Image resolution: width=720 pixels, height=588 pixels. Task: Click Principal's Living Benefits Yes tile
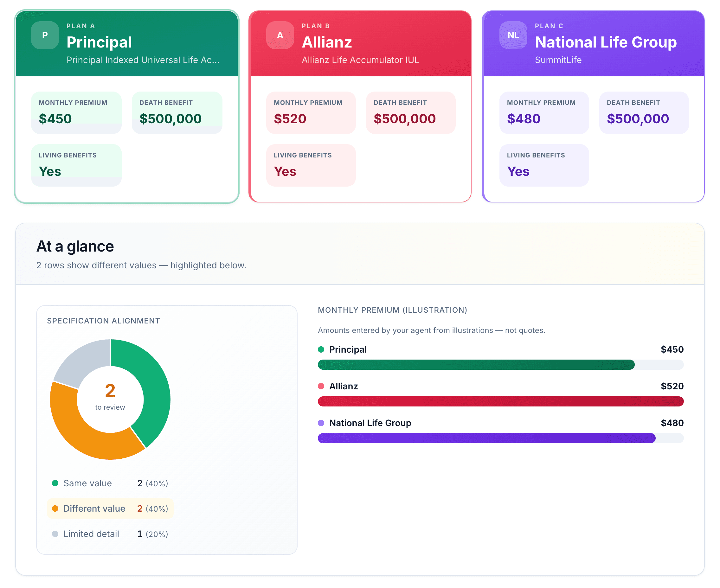76,165
